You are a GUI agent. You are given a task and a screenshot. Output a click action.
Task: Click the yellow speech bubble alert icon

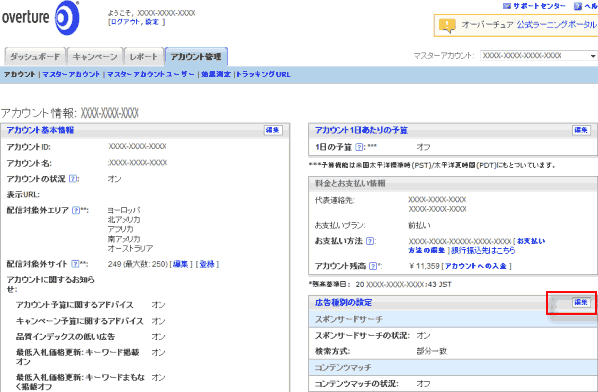(x=447, y=26)
